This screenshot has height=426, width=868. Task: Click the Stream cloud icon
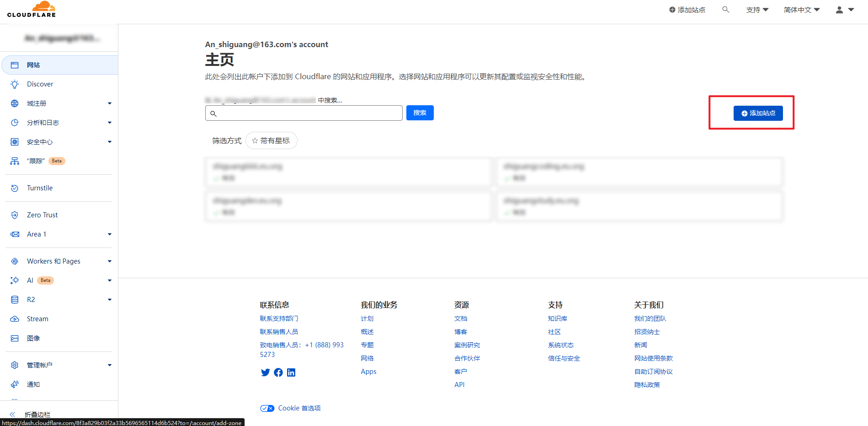point(15,319)
